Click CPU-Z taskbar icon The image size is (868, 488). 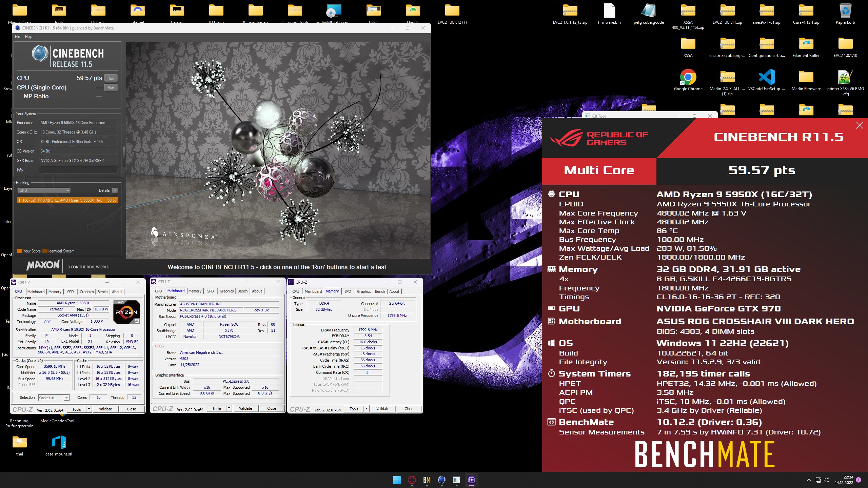(471, 480)
